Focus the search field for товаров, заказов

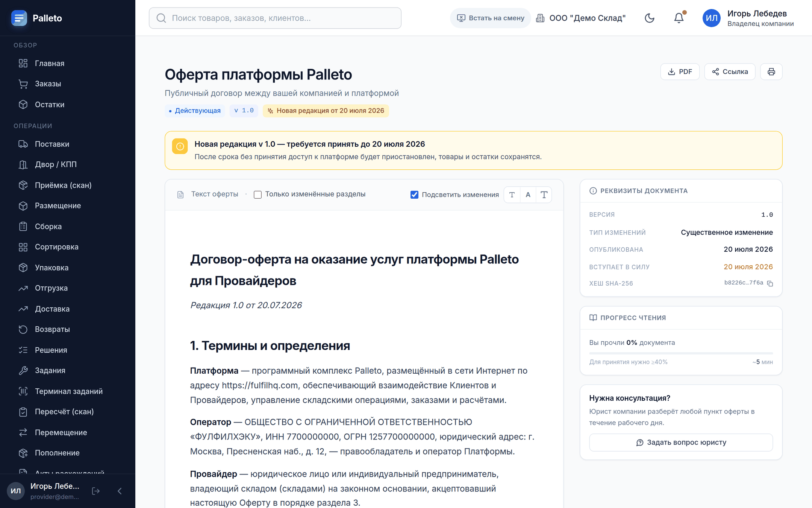[x=275, y=18]
